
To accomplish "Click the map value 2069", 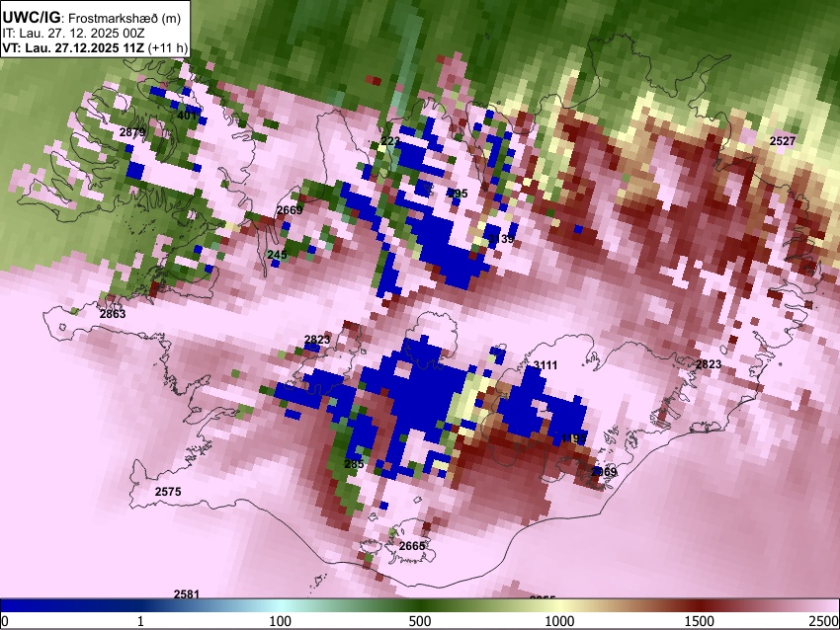I will point(604,472).
